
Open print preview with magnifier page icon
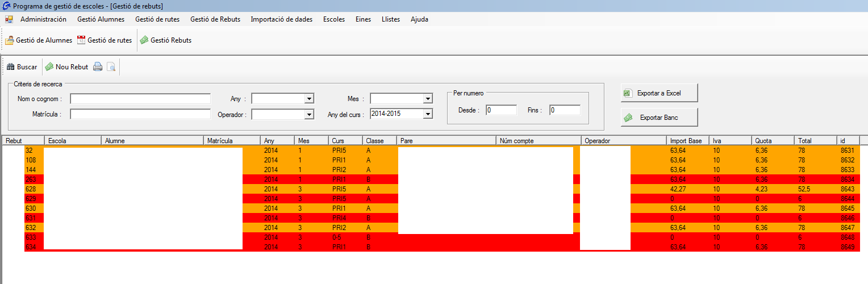[111, 67]
